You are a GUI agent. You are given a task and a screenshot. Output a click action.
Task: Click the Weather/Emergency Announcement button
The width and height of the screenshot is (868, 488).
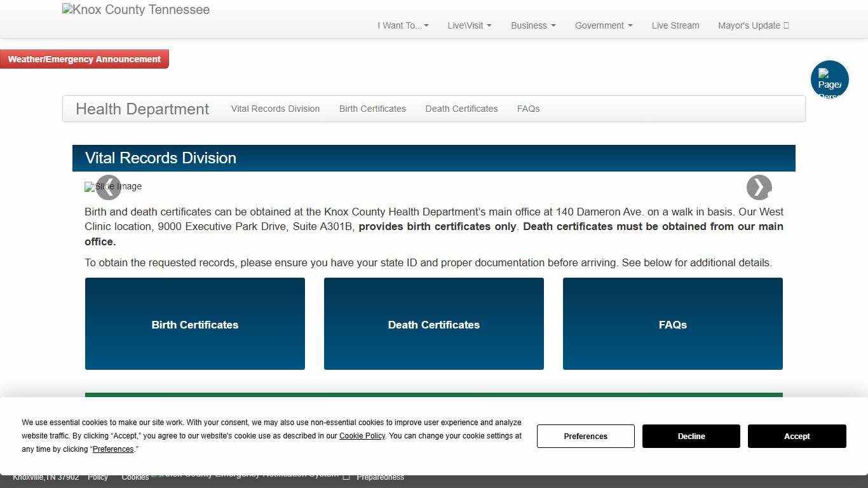(x=85, y=59)
